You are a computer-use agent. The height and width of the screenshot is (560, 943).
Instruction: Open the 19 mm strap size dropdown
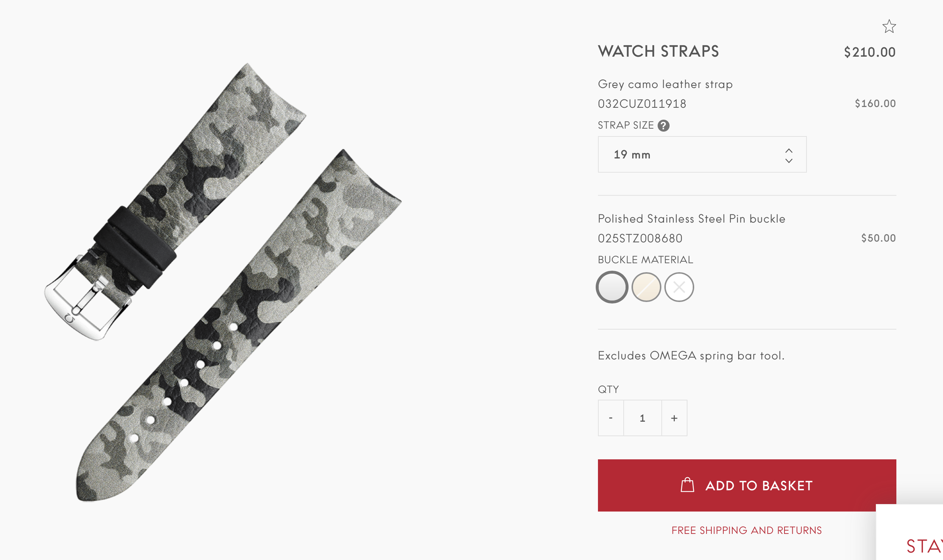(x=701, y=154)
